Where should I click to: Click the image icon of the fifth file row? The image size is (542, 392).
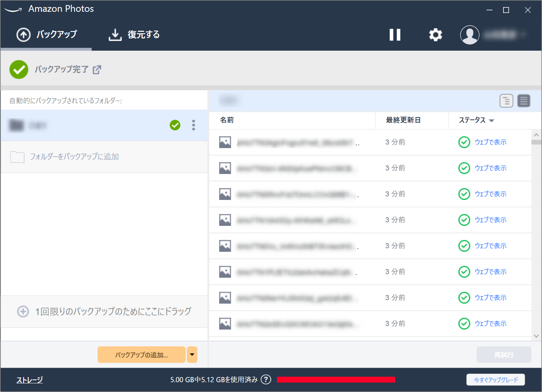[225, 246]
